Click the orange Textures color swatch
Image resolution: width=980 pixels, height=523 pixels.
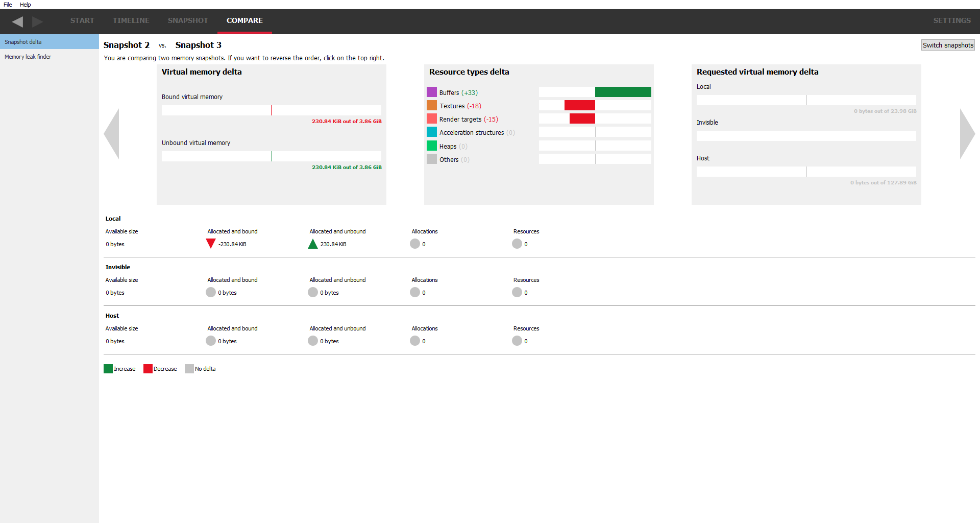(x=432, y=106)
